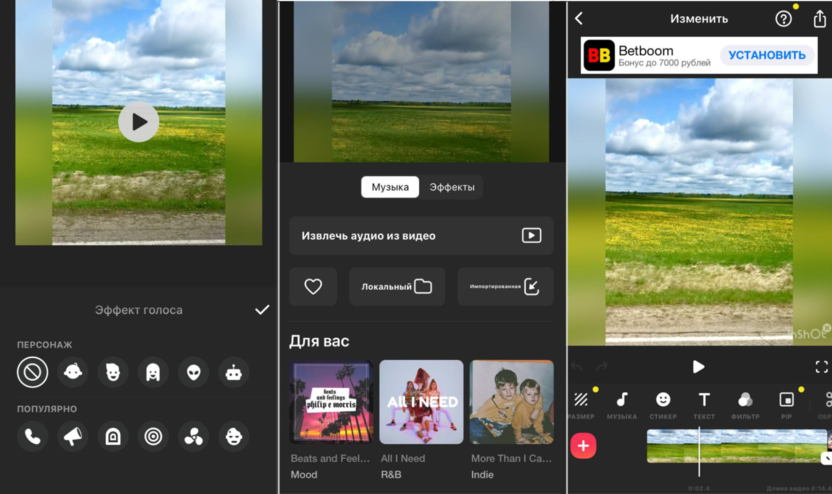Open the РАЗМЕР canvas tool

(581, 405)
